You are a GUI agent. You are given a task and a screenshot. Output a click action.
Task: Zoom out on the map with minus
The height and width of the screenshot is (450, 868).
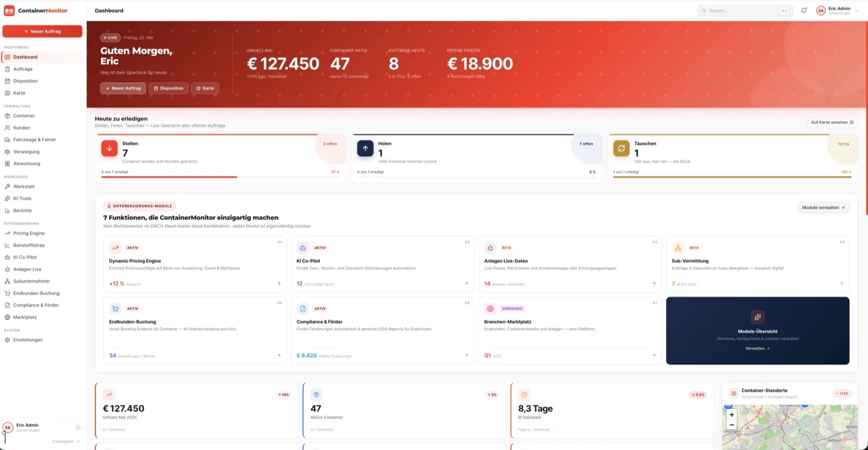pyautogui.click(x=732, y=425)
